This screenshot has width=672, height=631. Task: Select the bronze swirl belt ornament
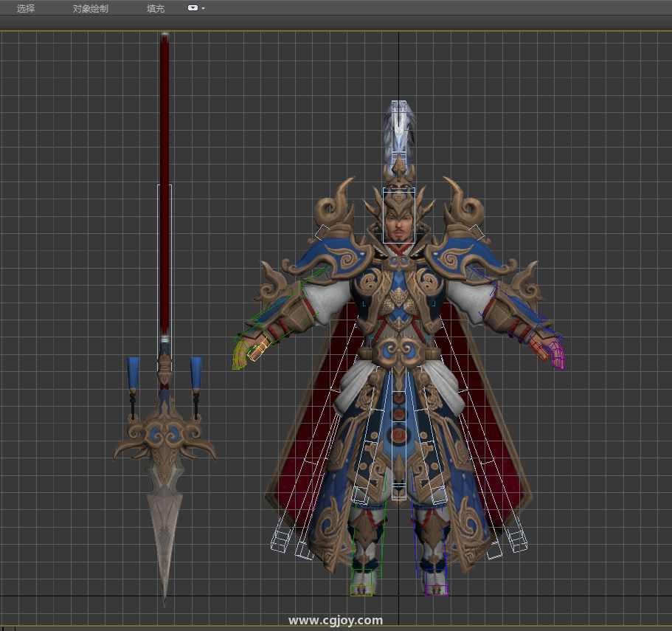coord(398,349)
